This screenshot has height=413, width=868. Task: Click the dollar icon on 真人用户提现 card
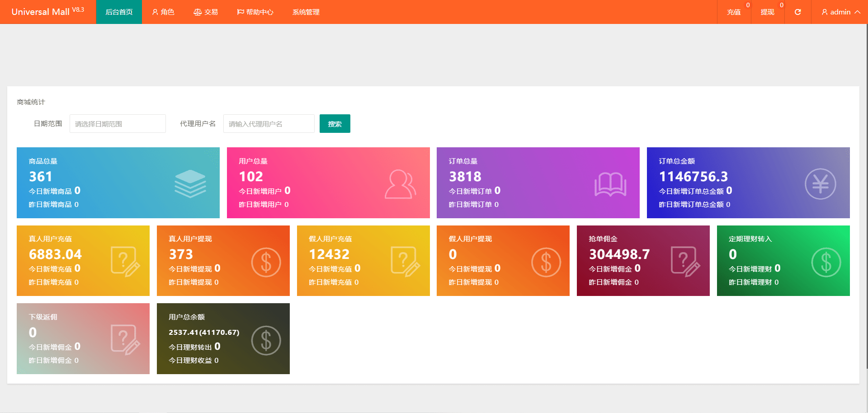click(x=266, y=261)
